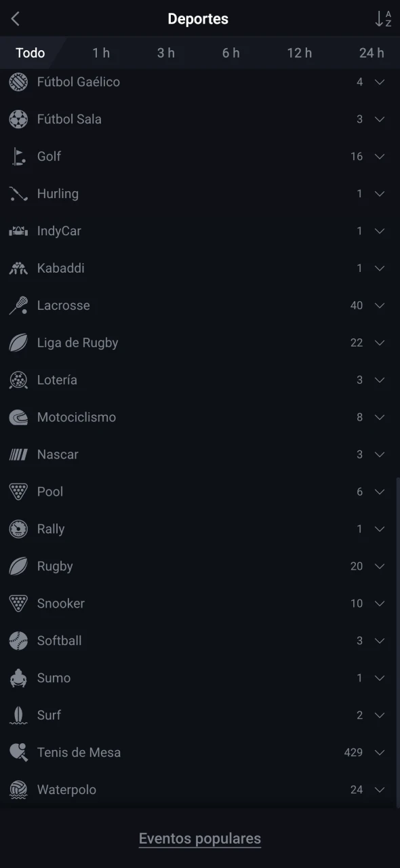This screenshot has height=868, width=400.
Task: Tap the Surf board icon
Action: point(18,715)
